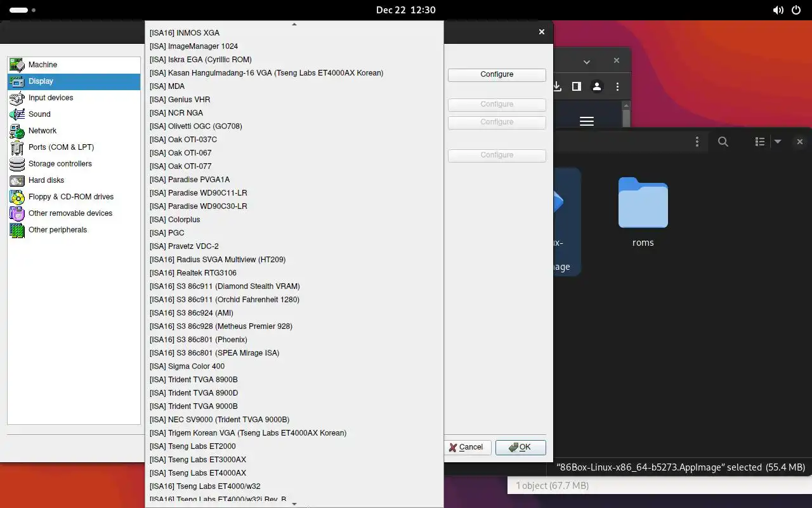Click the up arrow of the dropdown list
812x508 pixels.
tap(294, 24)
